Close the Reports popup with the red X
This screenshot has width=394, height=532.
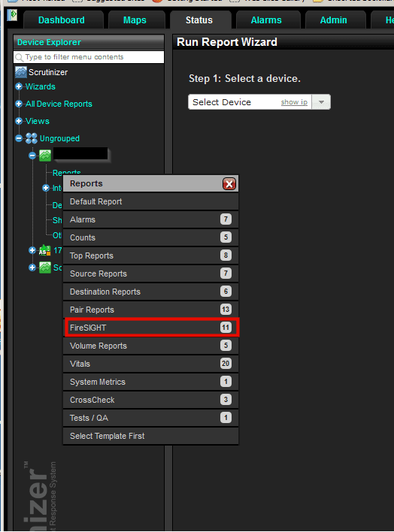(229, 184)
